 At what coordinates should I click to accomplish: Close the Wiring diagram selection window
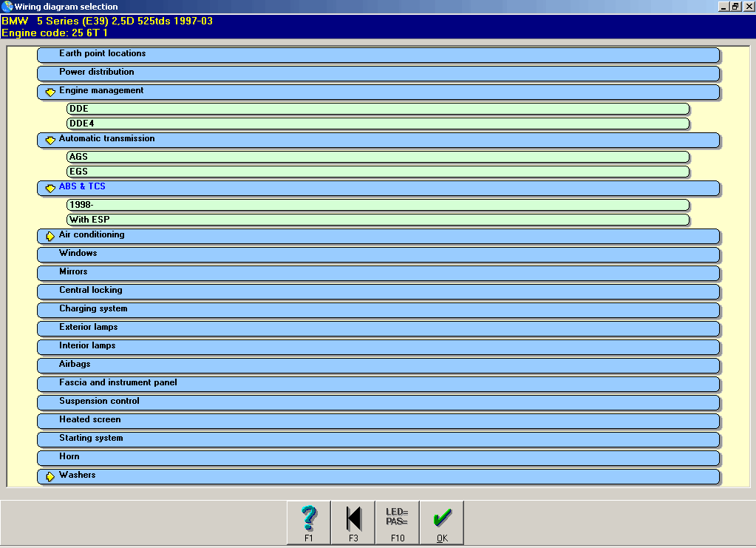pos(749,6)
